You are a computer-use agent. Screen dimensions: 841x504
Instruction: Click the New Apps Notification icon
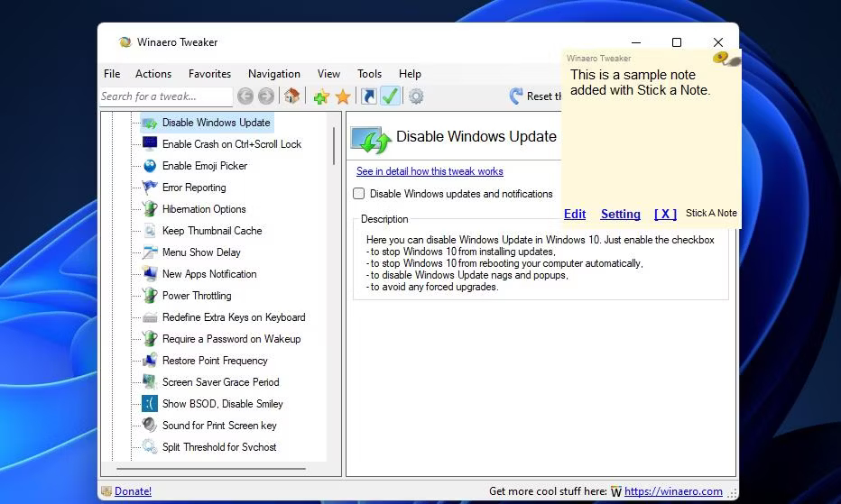pyautogui.click(x=150, y=274)
